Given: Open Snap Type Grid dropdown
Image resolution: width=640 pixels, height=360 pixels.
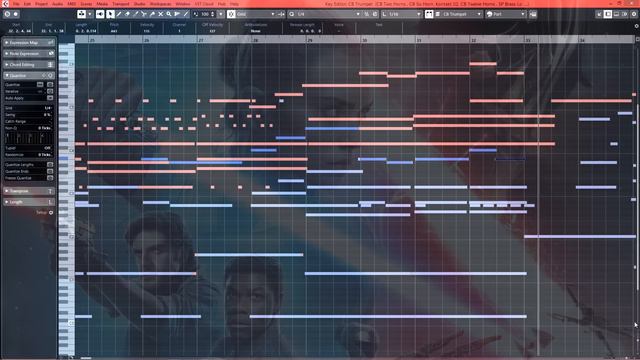Looking at the screenshot, I should click(256, 14).
